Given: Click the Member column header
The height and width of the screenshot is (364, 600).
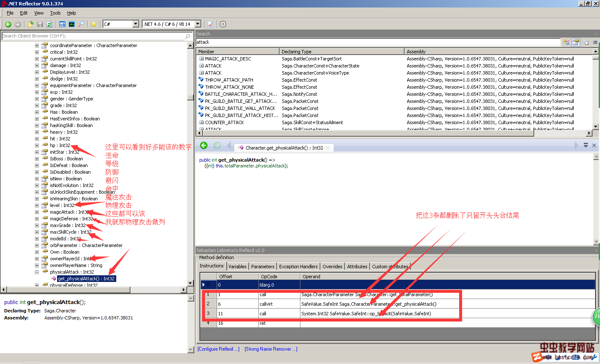Looking at the screenshot, I should (237, 52).
